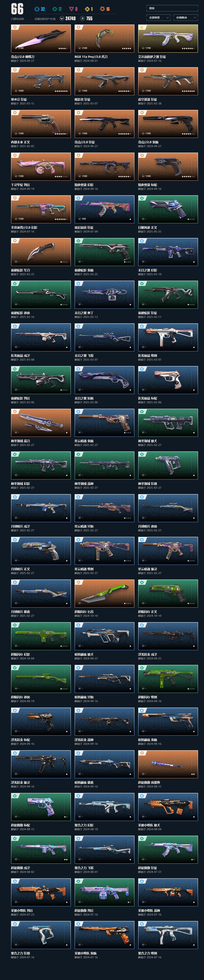The width and height of the screenshot is (204, 980).
Task: Click the Valorant Points icon next to 24740
Action: tap(62, 18)
